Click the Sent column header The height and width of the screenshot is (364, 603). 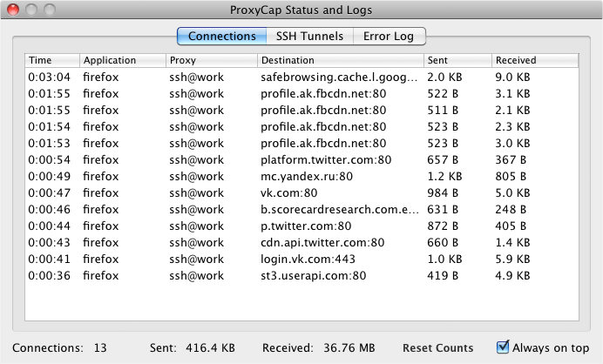point(457,61)
